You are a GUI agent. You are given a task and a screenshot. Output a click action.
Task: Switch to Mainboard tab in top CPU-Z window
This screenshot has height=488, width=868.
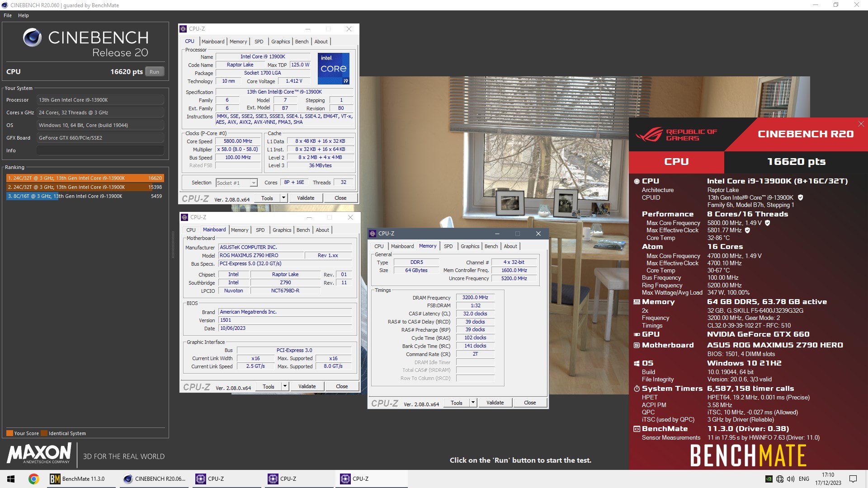[213, 42]
